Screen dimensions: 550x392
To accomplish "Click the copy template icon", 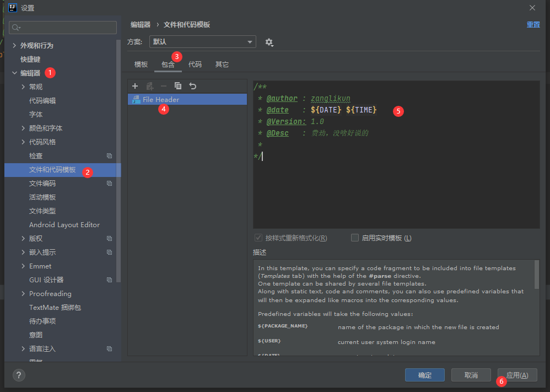I will (x=178, y=86).
